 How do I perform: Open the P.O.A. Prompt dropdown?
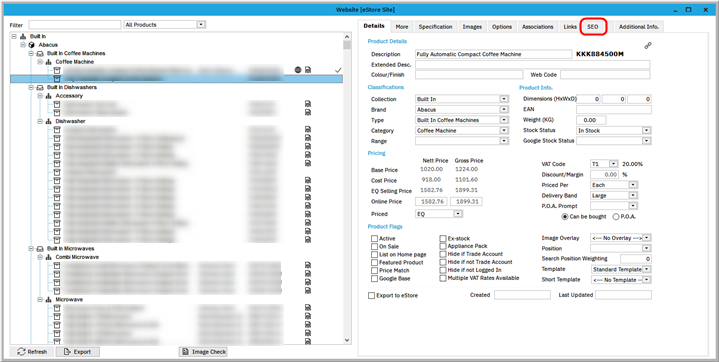[633, 206]
